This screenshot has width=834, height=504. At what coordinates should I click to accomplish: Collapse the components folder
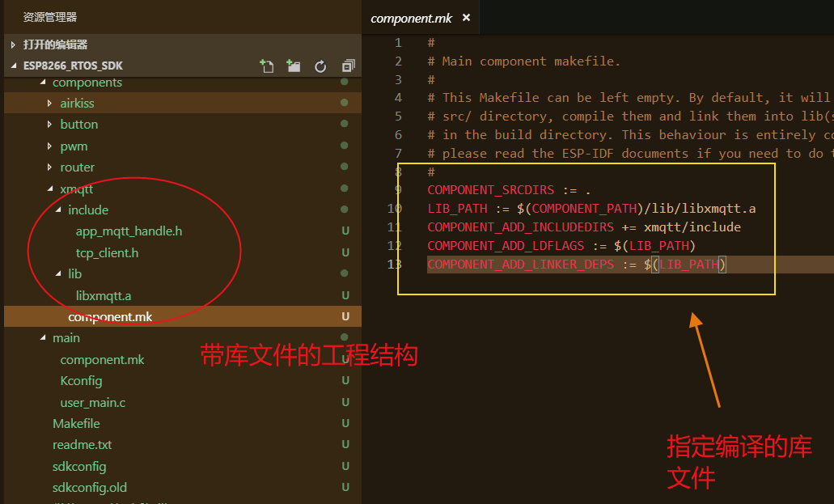point(43,82)
